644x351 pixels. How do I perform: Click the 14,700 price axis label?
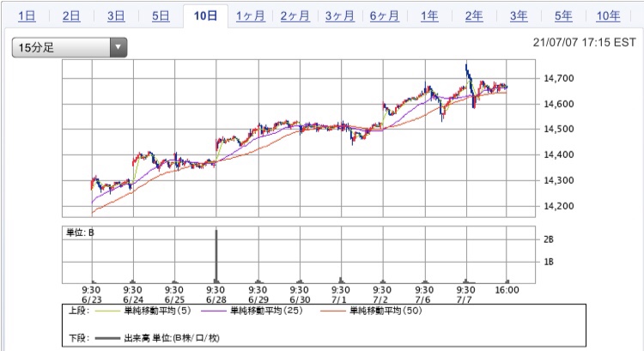tap(559, 78)
